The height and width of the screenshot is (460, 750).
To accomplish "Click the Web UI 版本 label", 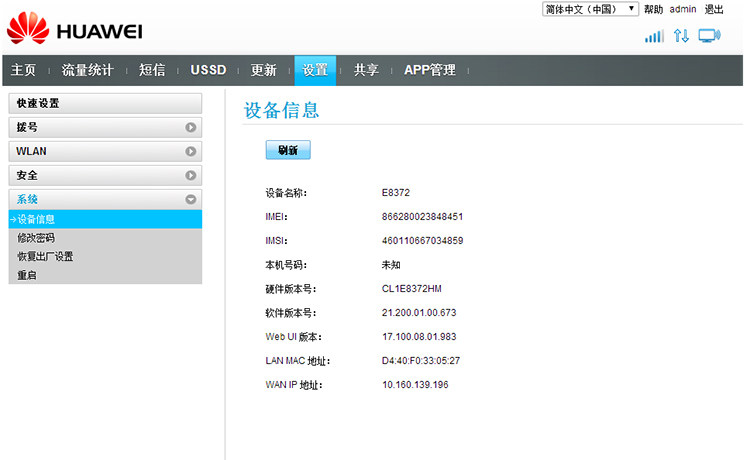I will pyautogui.click(x=294, y=337).
